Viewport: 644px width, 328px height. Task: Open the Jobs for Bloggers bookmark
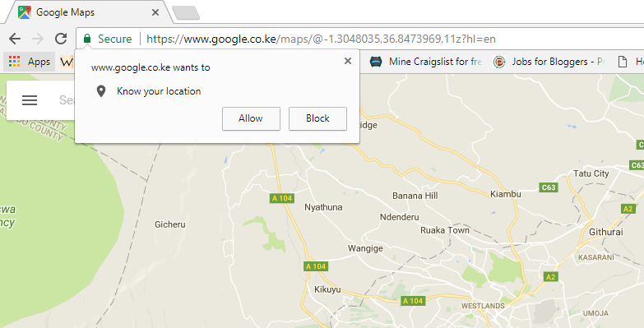549,62
